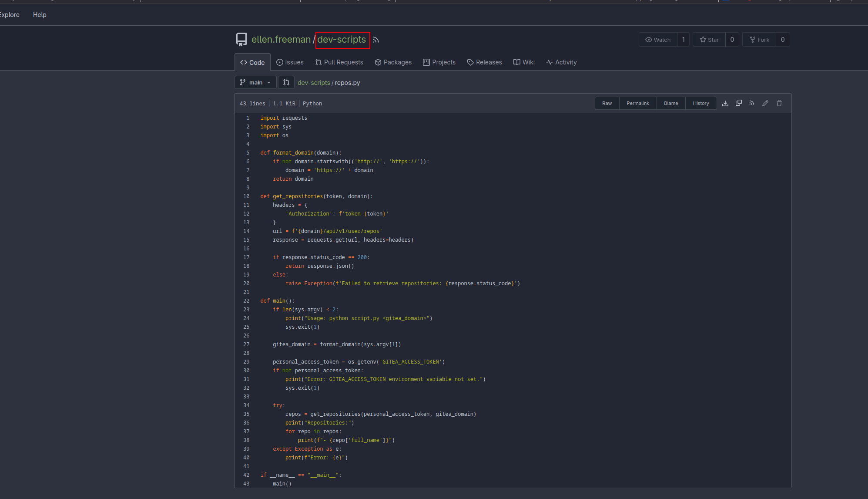Open the Explore menu in top bar
The image size is (868, 499).
click(x=10, y=15)
